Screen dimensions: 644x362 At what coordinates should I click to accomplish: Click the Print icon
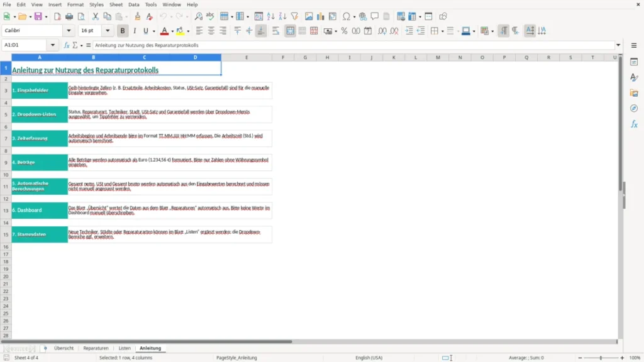click(69, 16)
